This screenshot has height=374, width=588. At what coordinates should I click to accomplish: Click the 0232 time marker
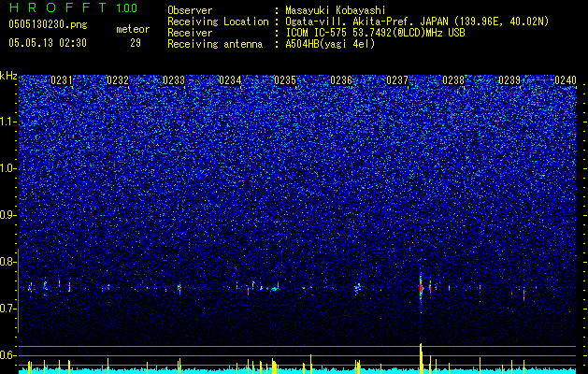pyautogui.click(x=118, y=80)
